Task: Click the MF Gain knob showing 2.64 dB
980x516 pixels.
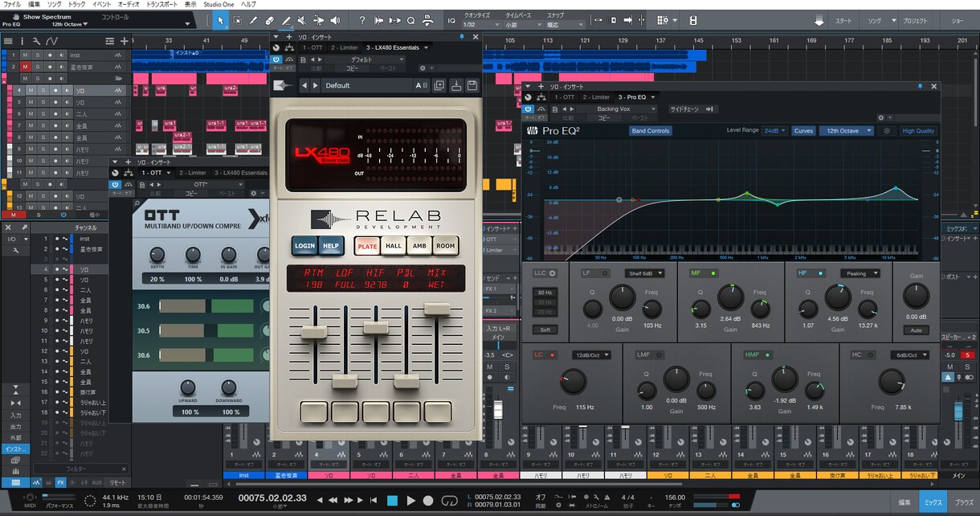Action: click(729, 298)
